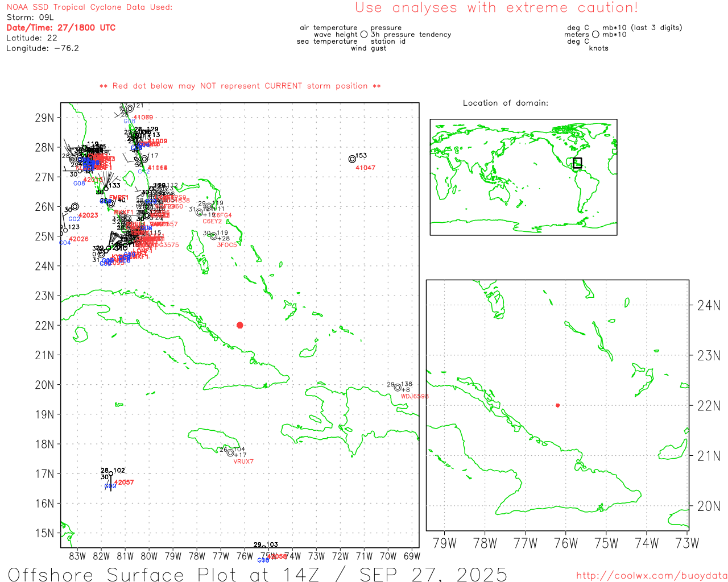Screen dimensions: 728x582
Task: Click the 42023 buoy station circle
Action: (x=75, y=207)
